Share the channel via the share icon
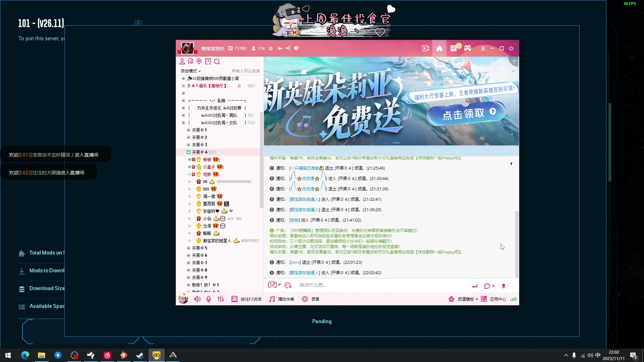Screen dimensions: 644x362 tap(288, 48)
